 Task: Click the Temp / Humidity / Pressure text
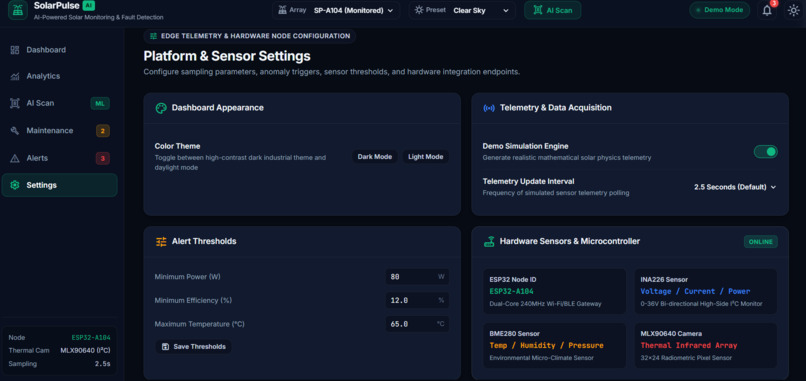546,346
